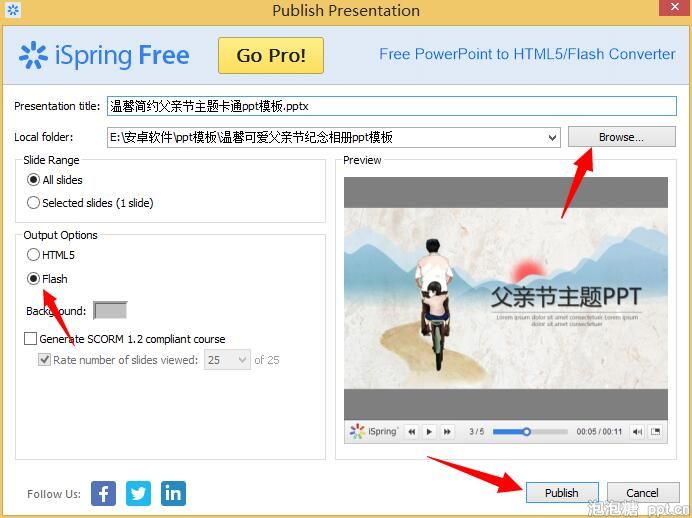The image size is (692, 518).
Task: Click the Cancel button
Action: [643, 492]
